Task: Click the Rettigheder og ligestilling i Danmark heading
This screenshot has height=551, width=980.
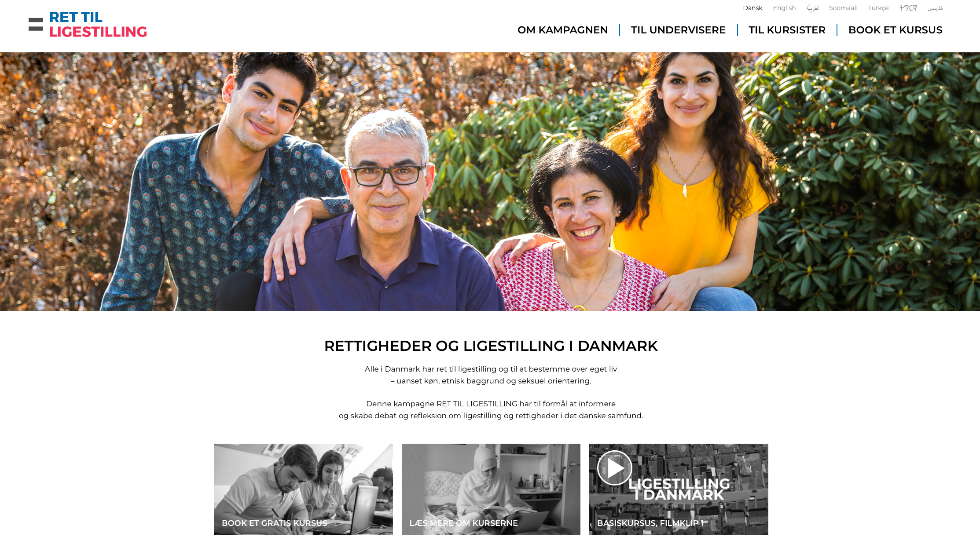Action: coord(491,346)
